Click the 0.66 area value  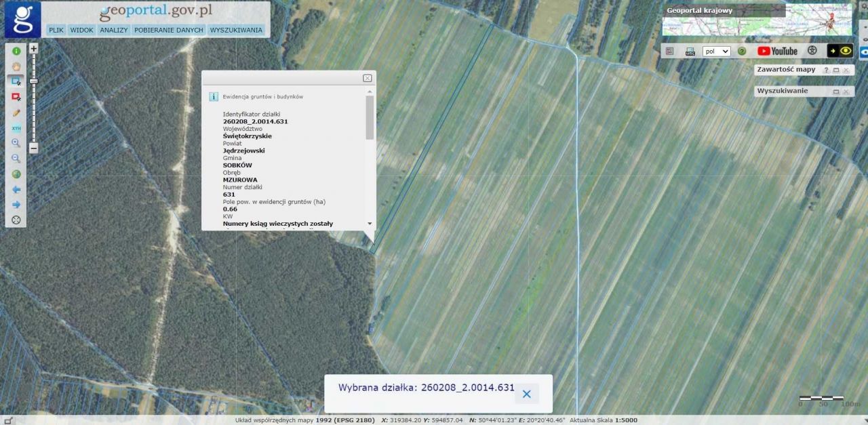(x=230, y=209)
